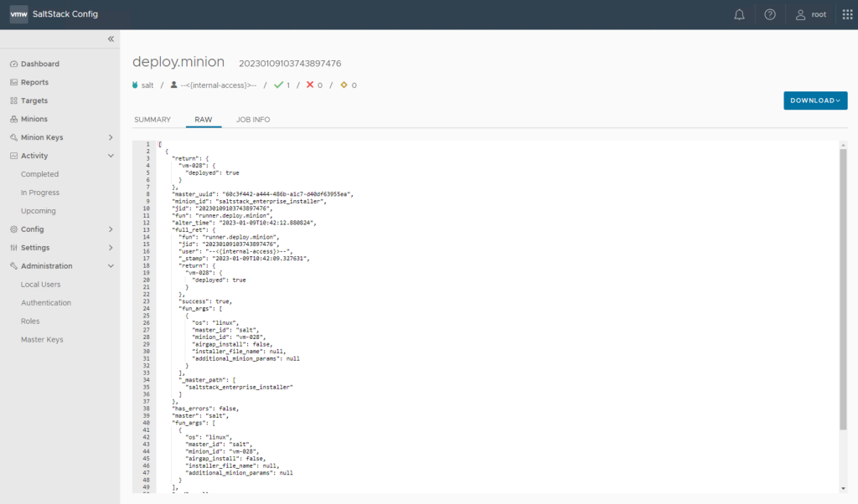Open the root user account icon
The image size is (858, 504).
tap(800, 15)
